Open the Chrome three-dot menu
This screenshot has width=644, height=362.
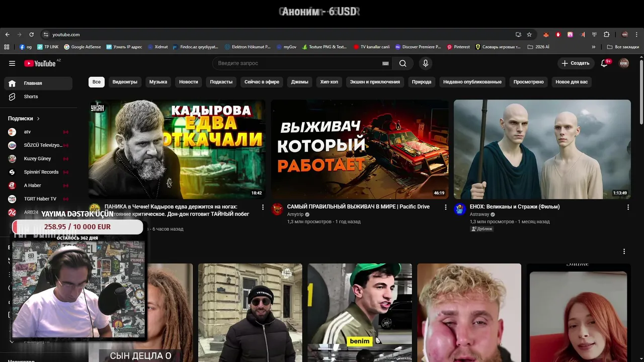point(637,35)
